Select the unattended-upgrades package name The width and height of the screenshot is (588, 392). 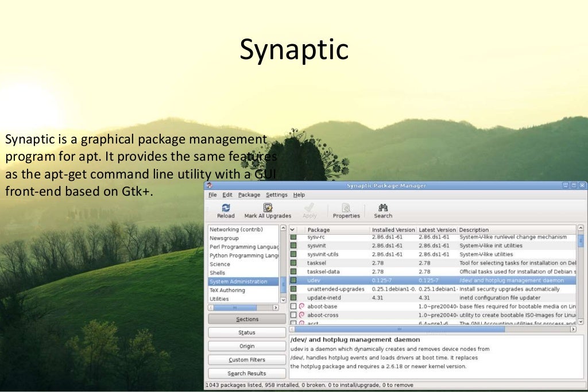(335, 289)
